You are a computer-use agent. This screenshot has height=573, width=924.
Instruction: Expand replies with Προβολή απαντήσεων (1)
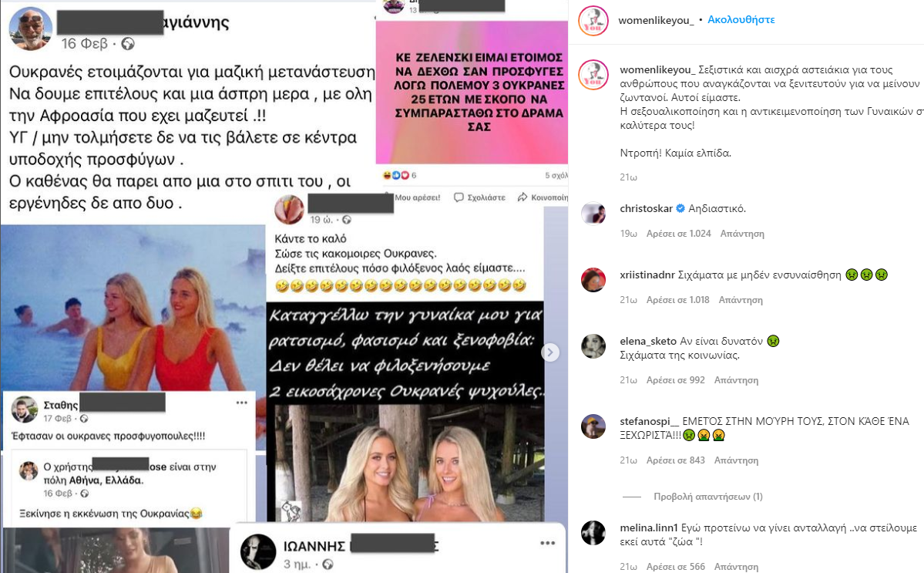[x=707, y=497]
